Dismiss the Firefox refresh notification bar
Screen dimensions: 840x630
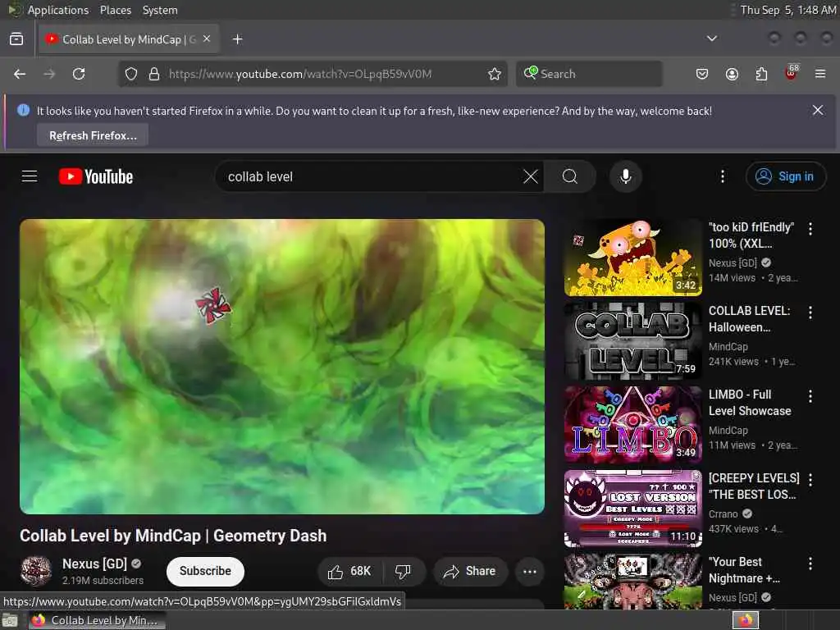pyautogui.click(x=818, y=111)
